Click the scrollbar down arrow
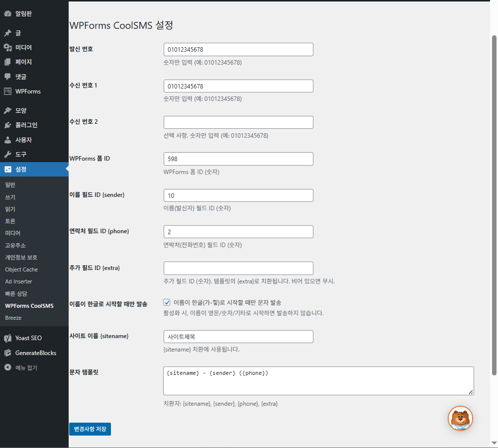The height and width of the screenshot is (448, 498). [494, 443]
